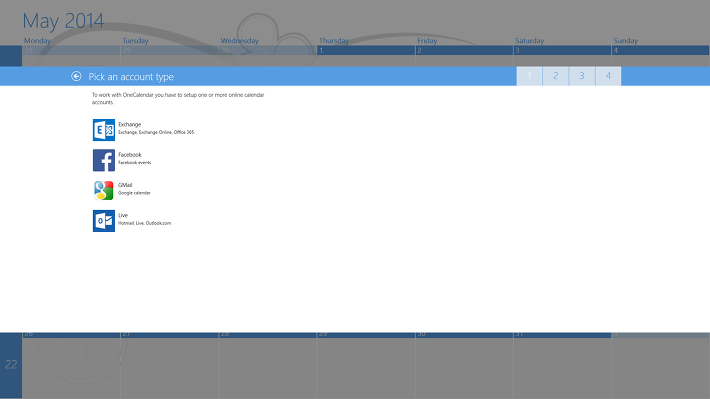Click the Monday column header
Screen dimensions: 710x399
pos(37,41)
